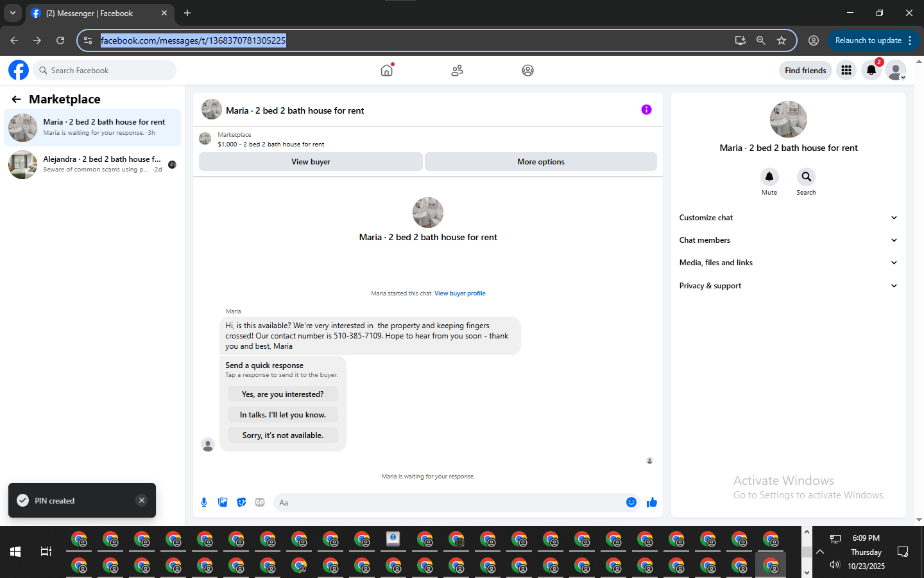Show hidden system tray icons
Viewport: 924px width, 578px height.
coord(820,552)
